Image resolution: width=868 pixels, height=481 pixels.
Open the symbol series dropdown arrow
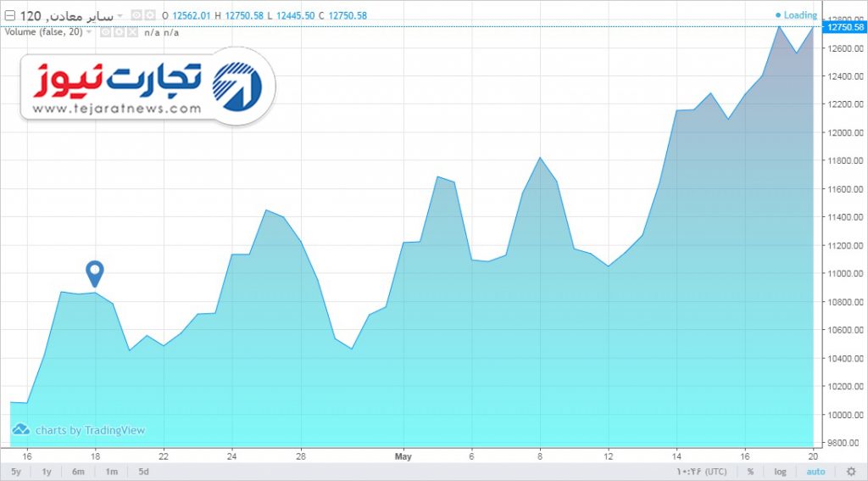point(120,15)
